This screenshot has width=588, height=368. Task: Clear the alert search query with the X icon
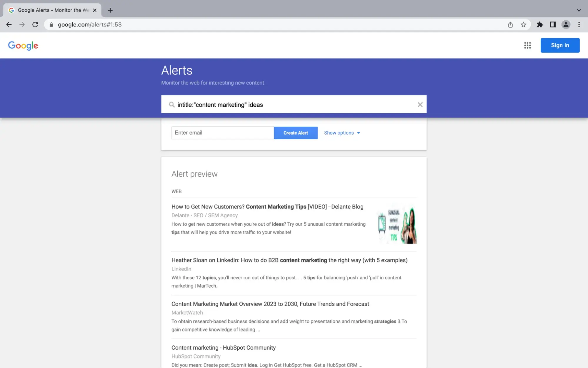[420, 105]
